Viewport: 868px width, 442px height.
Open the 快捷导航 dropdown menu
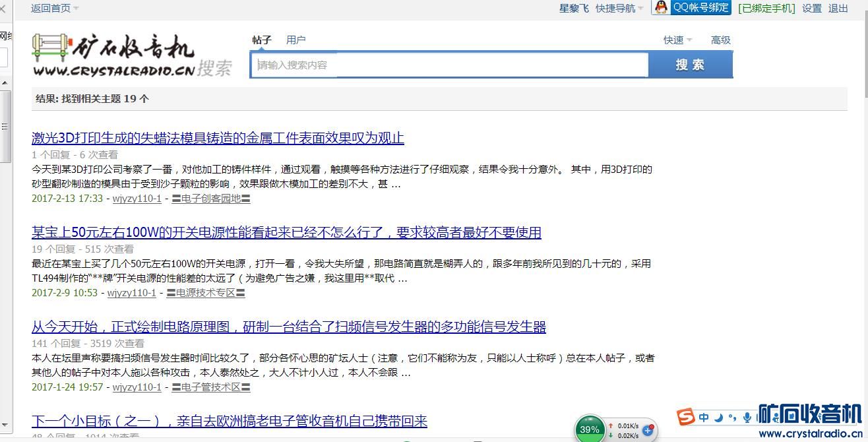(x=619, y=8)
